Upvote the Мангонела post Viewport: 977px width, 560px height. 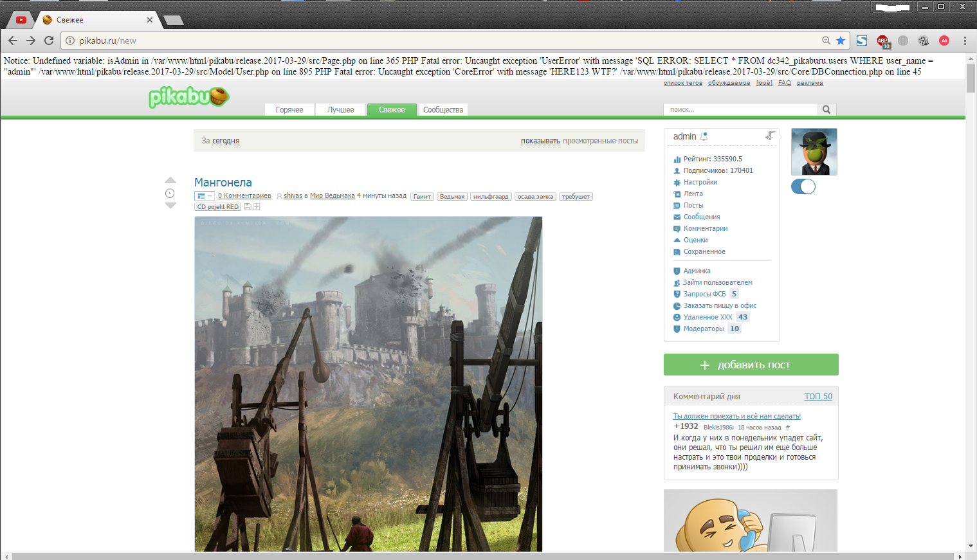[x=170, y=181]
